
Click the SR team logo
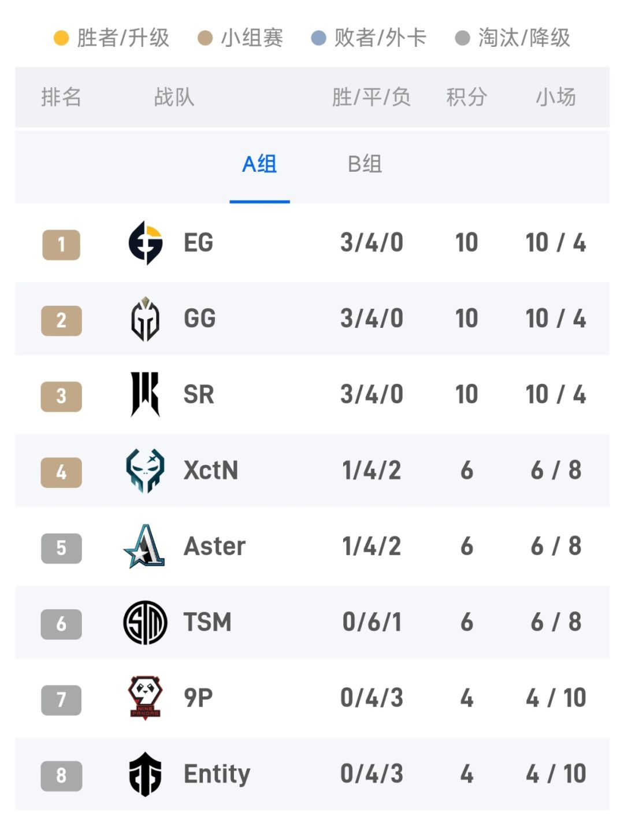[x=145, y=394]
